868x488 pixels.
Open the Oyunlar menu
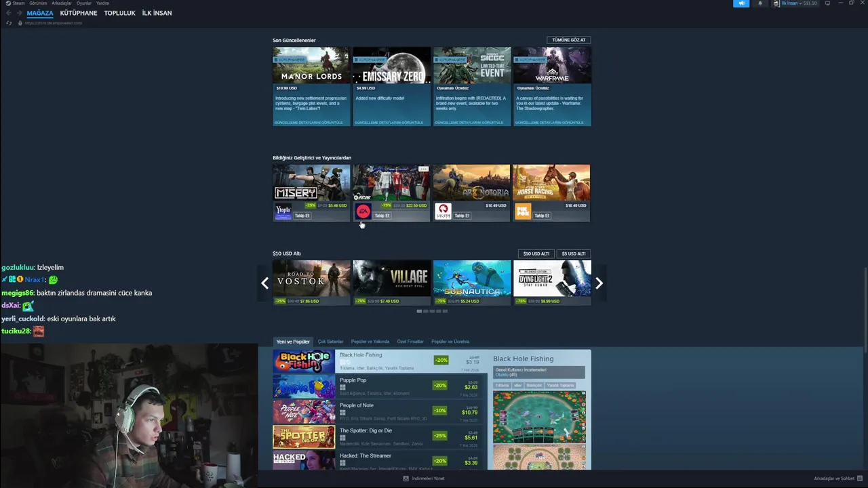coord(84,3)
